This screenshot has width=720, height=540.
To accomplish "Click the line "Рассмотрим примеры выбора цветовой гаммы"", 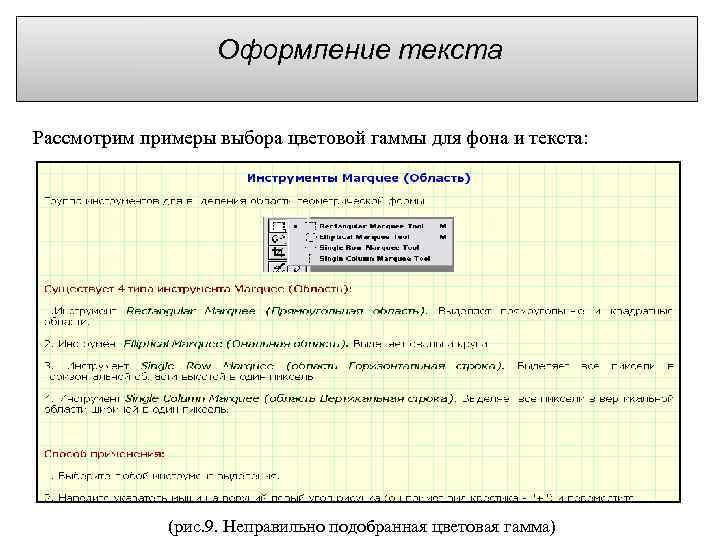I will pyautogui.click(x=229, y=138).
